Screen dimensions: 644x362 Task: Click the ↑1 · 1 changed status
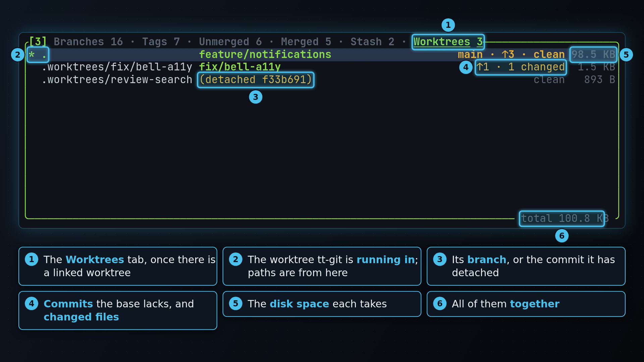click(521, 67)
